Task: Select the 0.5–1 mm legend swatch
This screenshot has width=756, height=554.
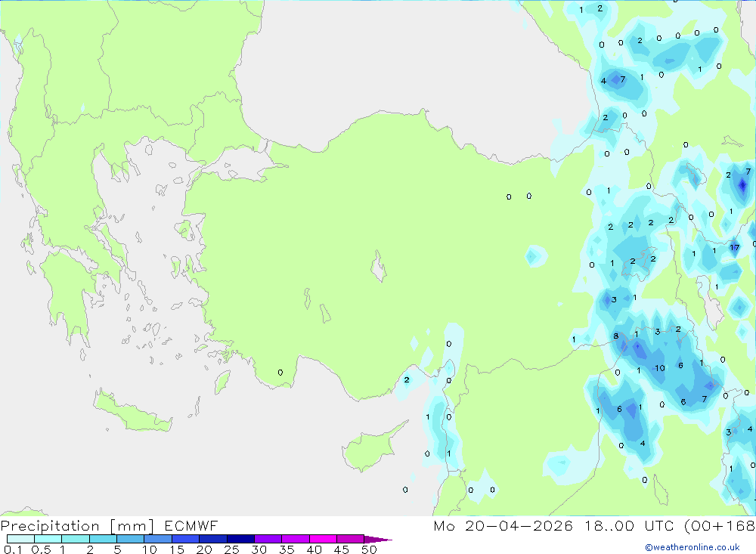Action: coord(48,539)
